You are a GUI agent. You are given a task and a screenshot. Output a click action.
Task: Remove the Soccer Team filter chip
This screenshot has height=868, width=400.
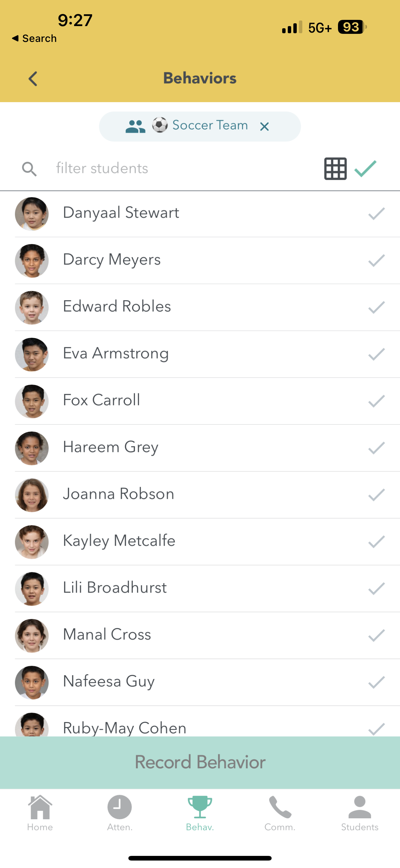coord(264,127)
